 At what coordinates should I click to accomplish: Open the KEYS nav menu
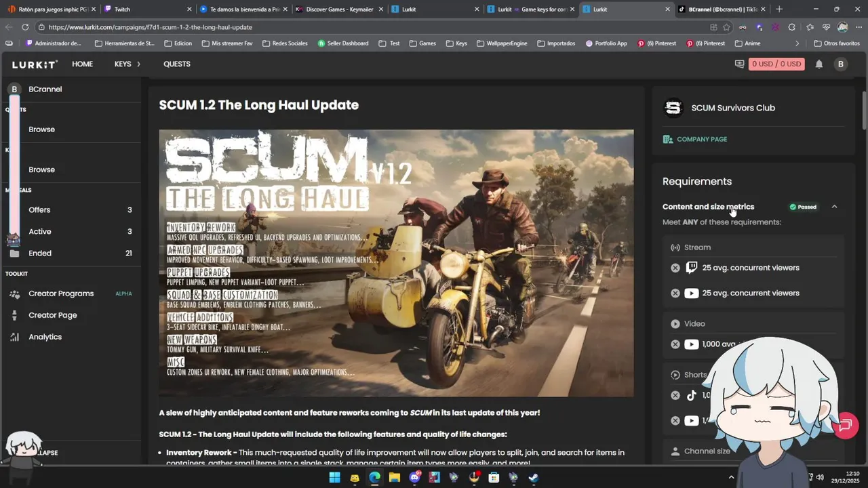click(x=127, y=64)
